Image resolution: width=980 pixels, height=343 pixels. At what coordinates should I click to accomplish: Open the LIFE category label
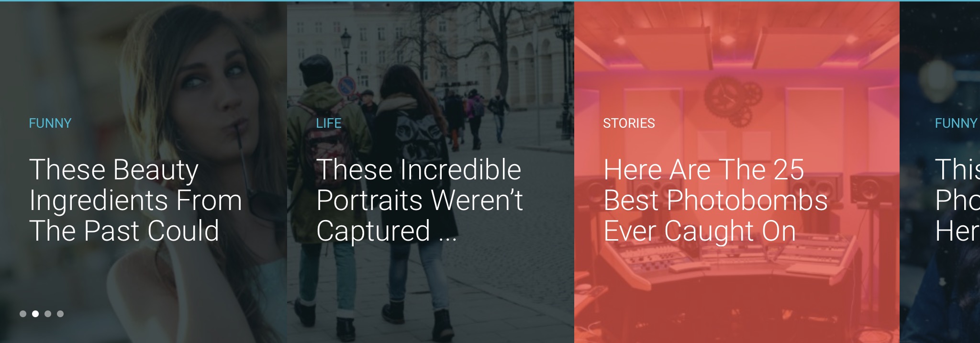click(x=329, y=123)
